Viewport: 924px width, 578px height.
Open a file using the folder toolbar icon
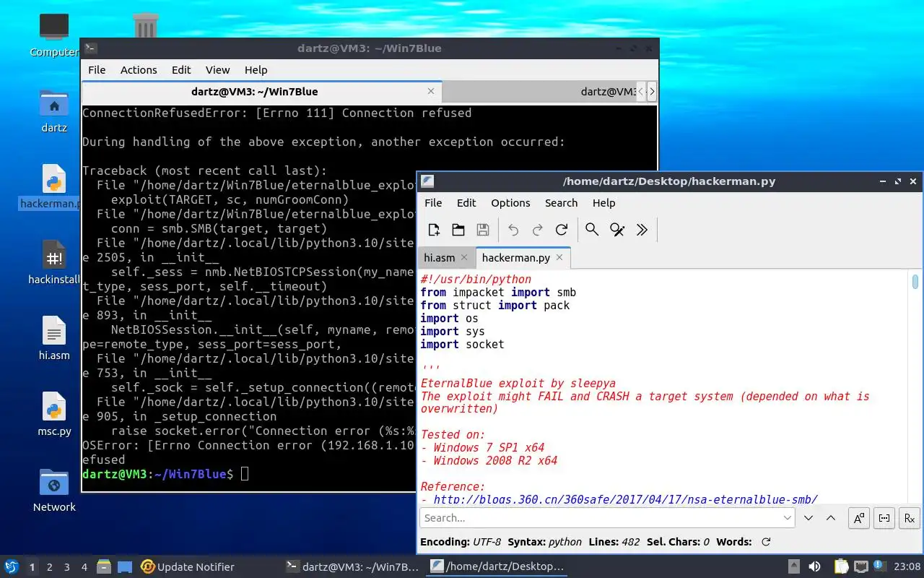click(x=458, y=230)
